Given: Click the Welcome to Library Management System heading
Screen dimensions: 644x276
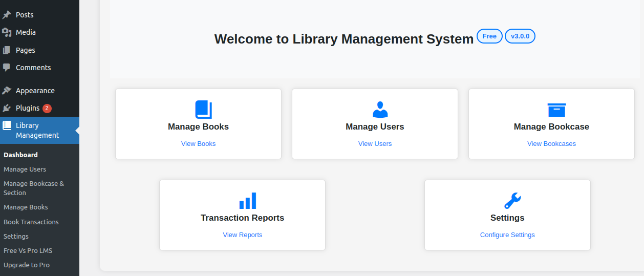Looking at the screenshot, I should pos(344,39).
